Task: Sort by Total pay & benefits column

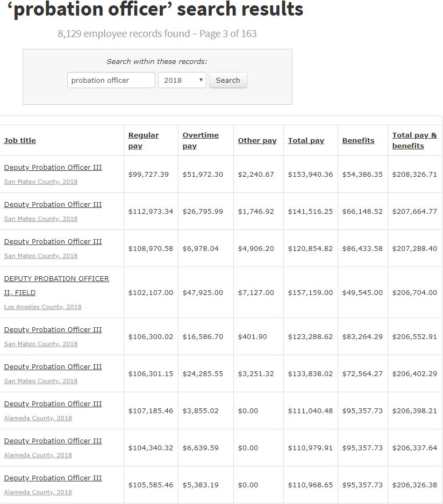Action: (x=415, y=140)
